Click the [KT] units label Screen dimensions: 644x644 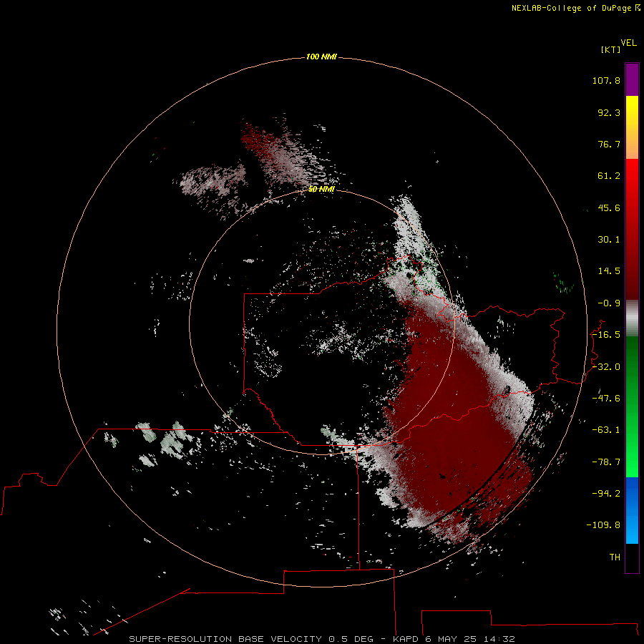coord(611,49)
